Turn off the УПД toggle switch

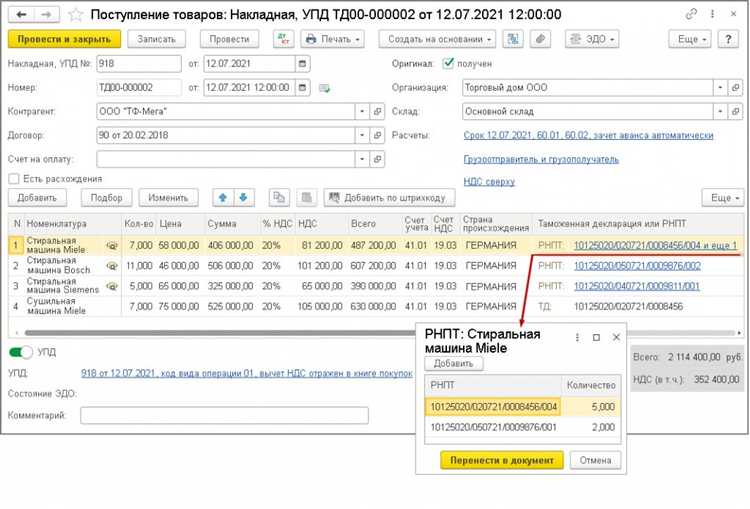[21, 352]
